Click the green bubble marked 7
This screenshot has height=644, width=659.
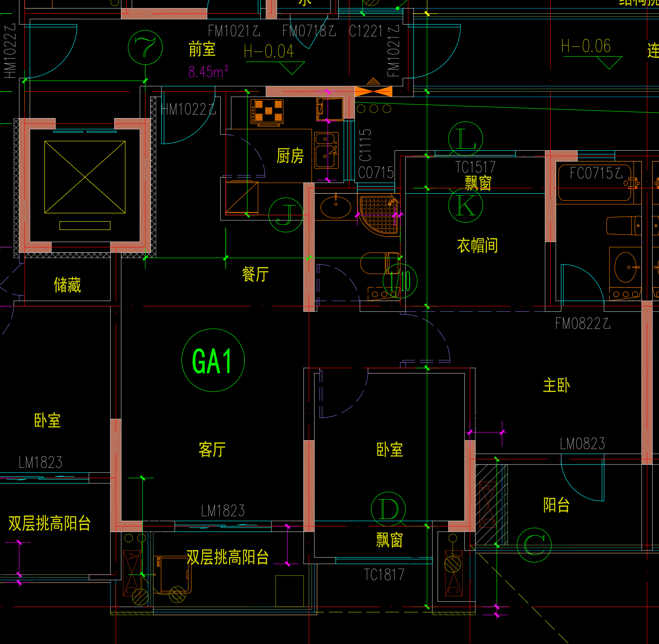pyautogui.click(x=145, y=47)
